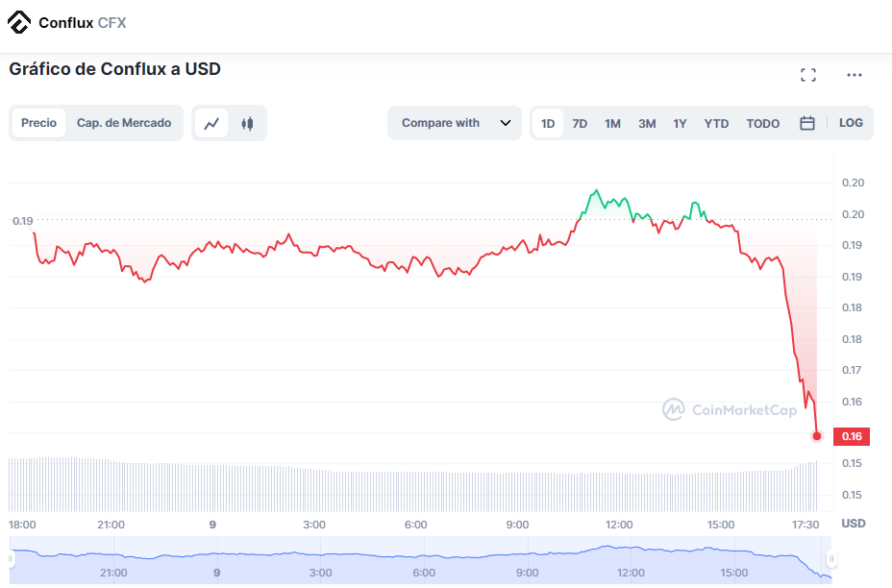Click the Conflux logo icon
This screenshot has width=892, height=588.
click(x=19, y=22)
